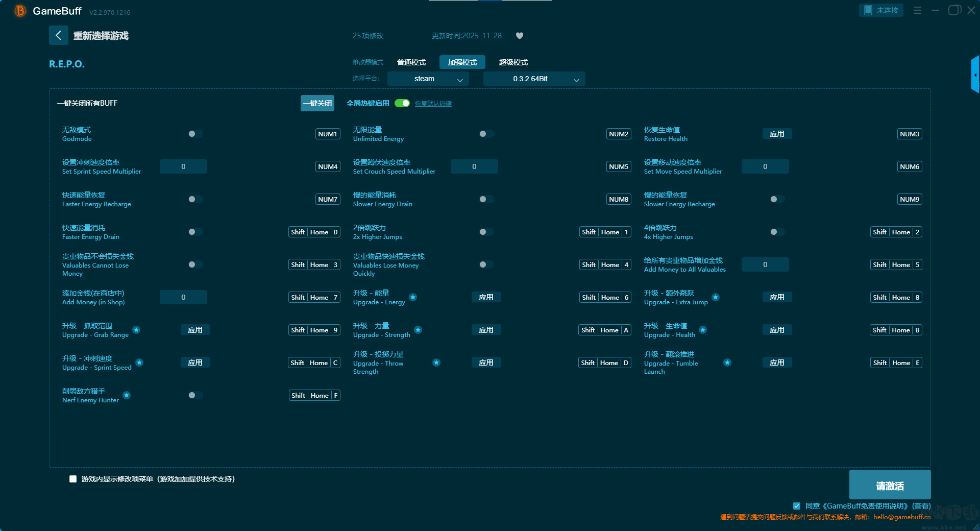980x531 pixels.
Task: Click star icon beside Upgrade - Energy
Action: tap(413, 297)
